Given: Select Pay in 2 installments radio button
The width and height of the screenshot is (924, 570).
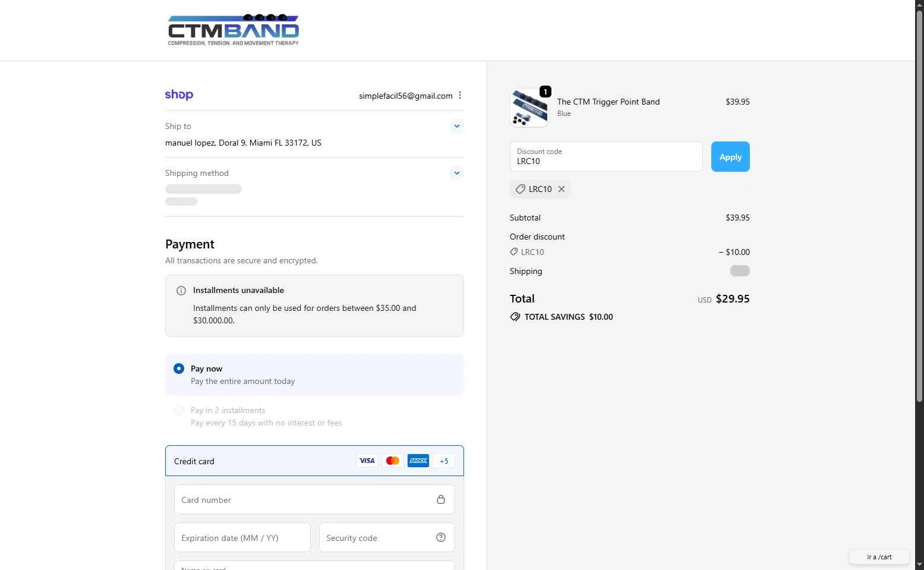Looking at the screenshot, I should (179, 411).
